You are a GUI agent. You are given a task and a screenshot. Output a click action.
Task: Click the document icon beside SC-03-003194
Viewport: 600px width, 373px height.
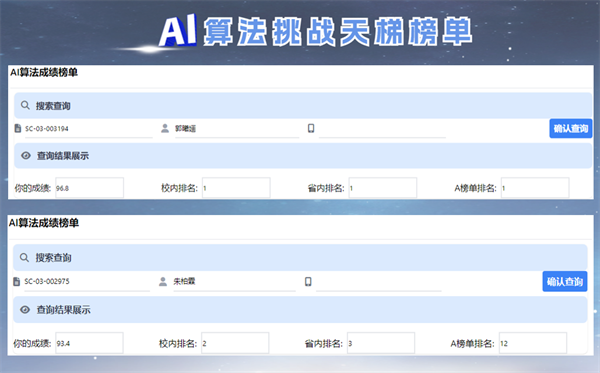tap(18, 128)
